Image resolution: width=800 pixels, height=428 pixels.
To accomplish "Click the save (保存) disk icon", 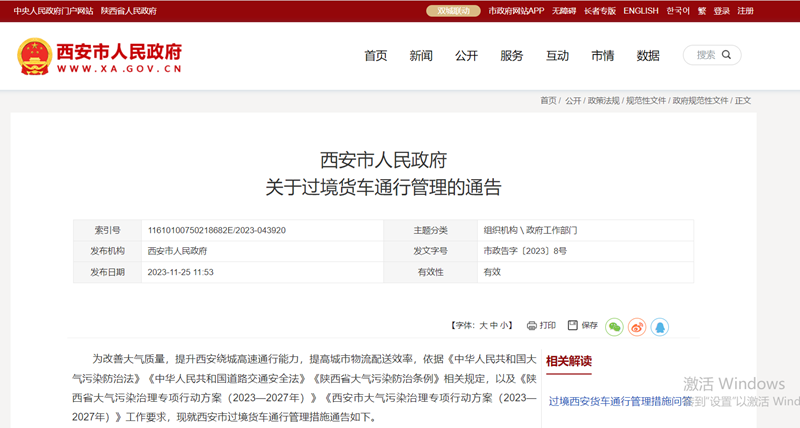I will click(573, 326).
